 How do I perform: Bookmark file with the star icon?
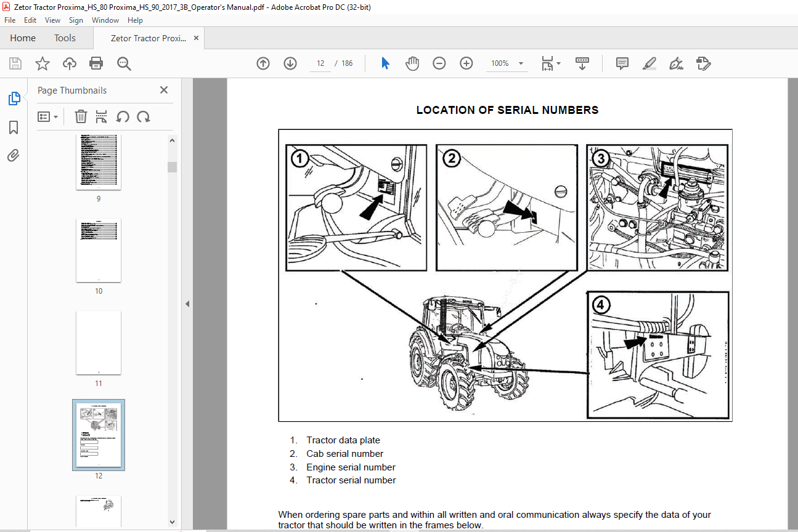(x=42, y=63)
